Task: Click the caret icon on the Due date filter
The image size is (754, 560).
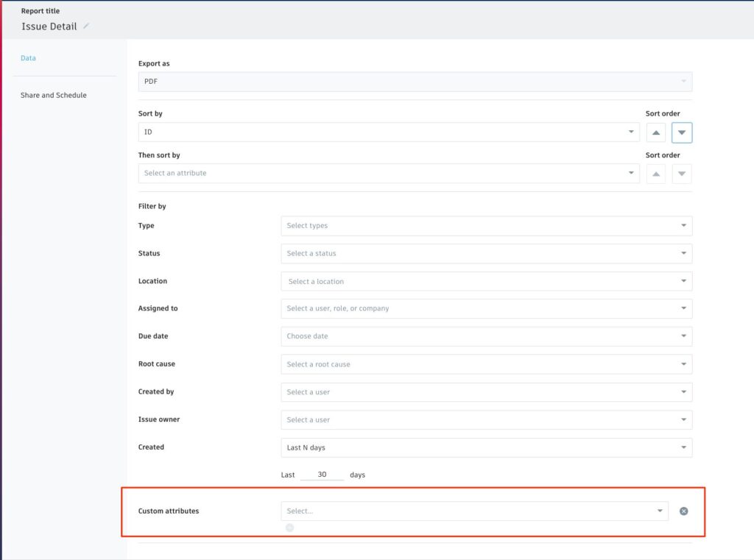Action: click(683, 336)
